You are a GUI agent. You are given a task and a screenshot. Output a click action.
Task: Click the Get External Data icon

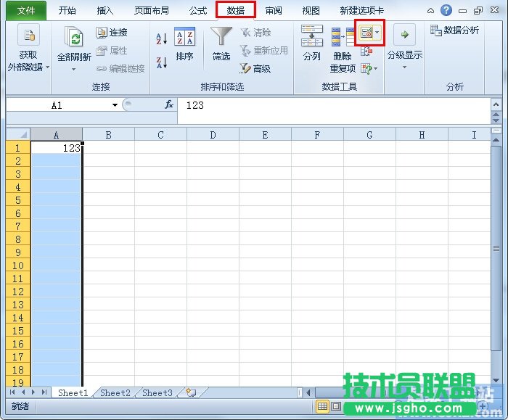point(28,35)
